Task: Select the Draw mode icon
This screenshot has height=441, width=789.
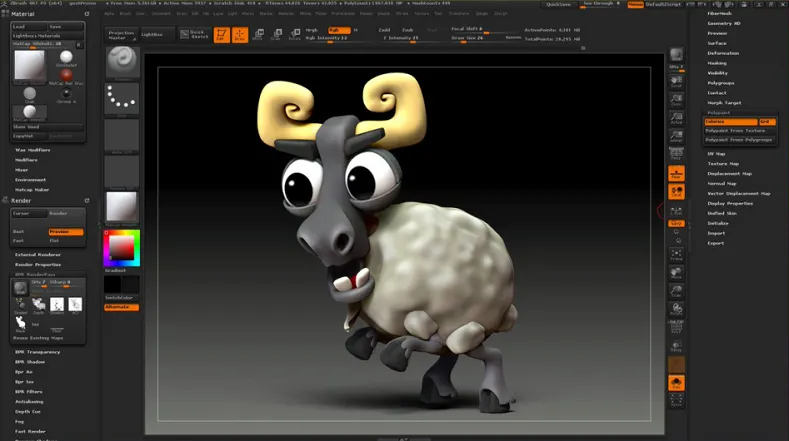Action: point(240,35)
